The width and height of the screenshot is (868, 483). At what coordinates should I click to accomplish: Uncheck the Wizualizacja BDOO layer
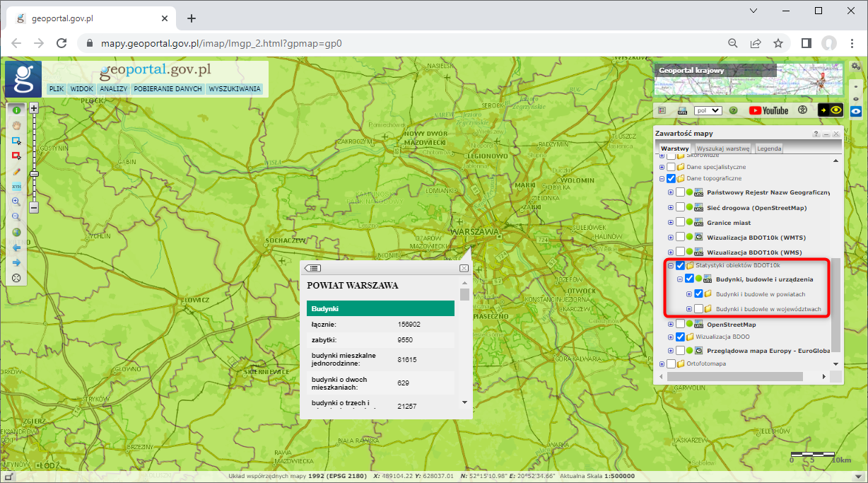[x=681, y=337]
